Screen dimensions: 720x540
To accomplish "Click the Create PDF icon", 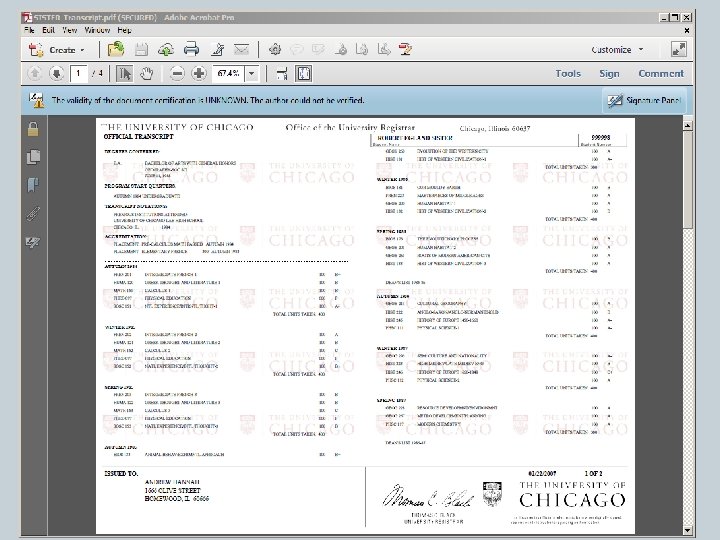I will [35, 50].
